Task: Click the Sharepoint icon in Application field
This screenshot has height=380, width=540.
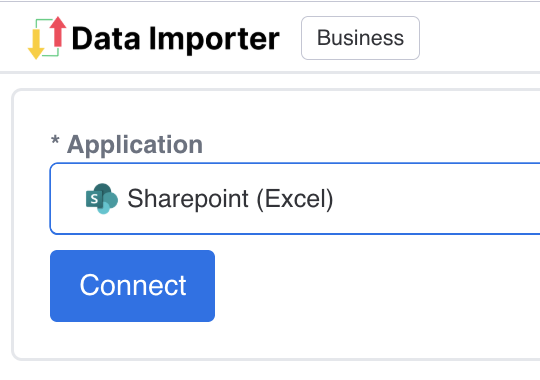Action: pos(102,198)
